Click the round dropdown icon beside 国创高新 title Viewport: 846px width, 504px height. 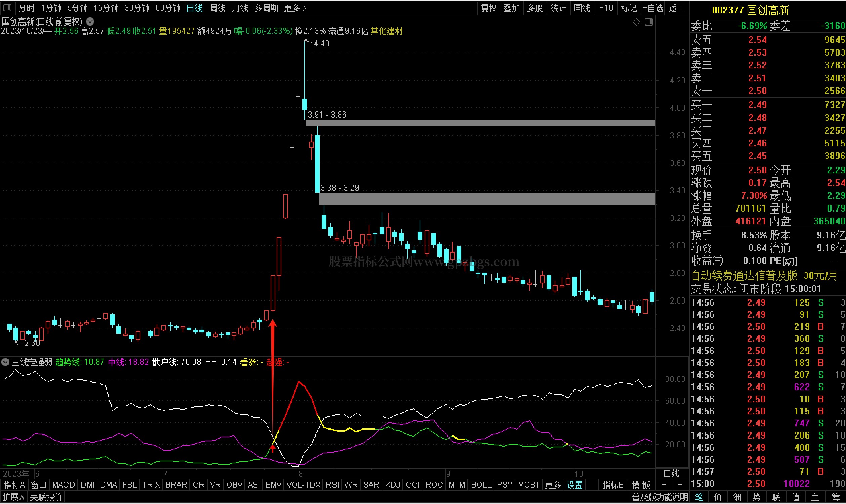point(90,21)
